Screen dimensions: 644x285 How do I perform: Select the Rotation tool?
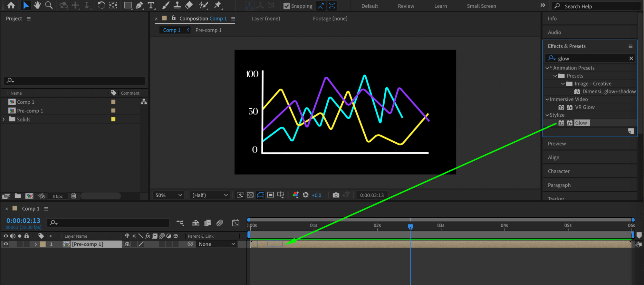click(101, 5)
